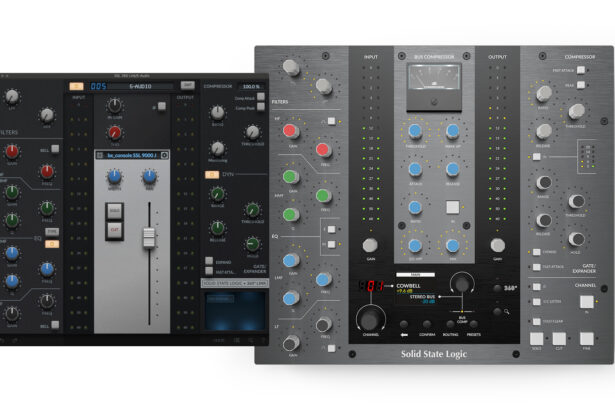Click the ROUTING button on the UC1
The height and width of the screenshot is (410, 615).
(450, 324)
